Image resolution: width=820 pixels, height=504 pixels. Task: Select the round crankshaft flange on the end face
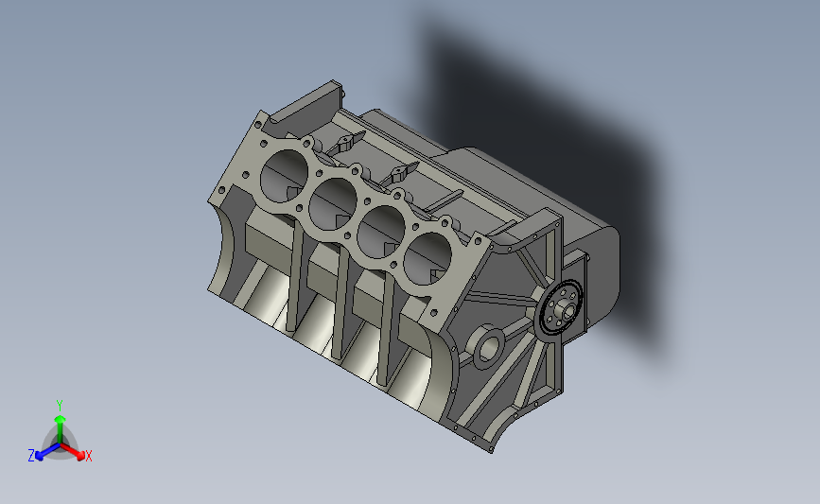(561, 308)
